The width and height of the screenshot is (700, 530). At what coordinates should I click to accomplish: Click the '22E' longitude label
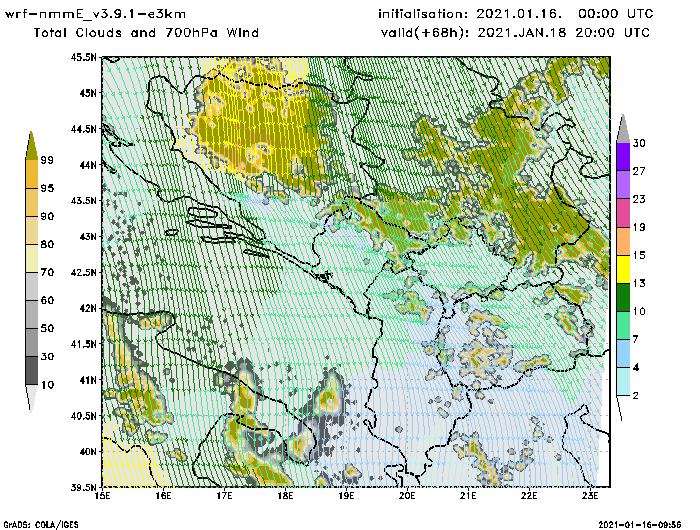click(x=529, y=496)
